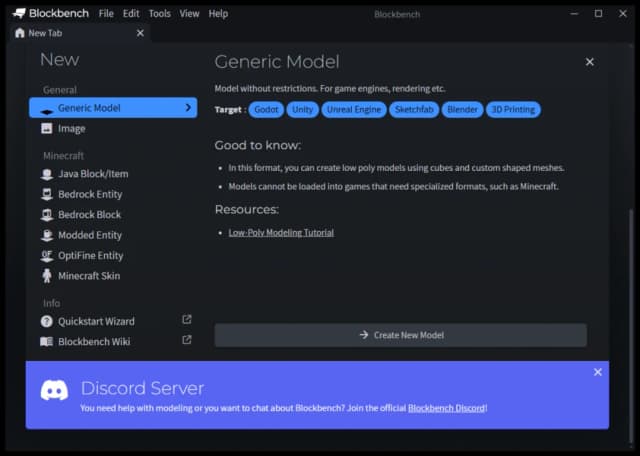This screenshot has height=456, width=640.
Task: Click the home icon on New Tab
Action: tap(20, 33)
